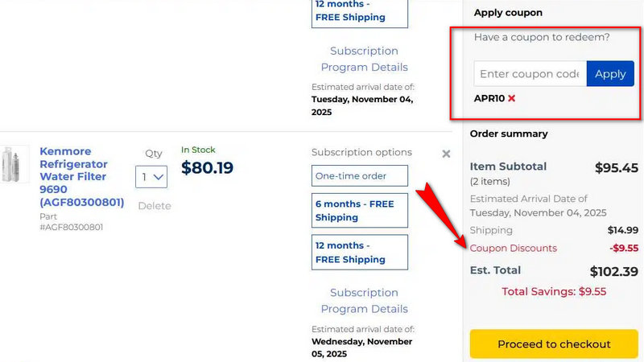Click the Enter coupon code field
The width and height of the screenshot is (644, 362).
click(530, 74)
